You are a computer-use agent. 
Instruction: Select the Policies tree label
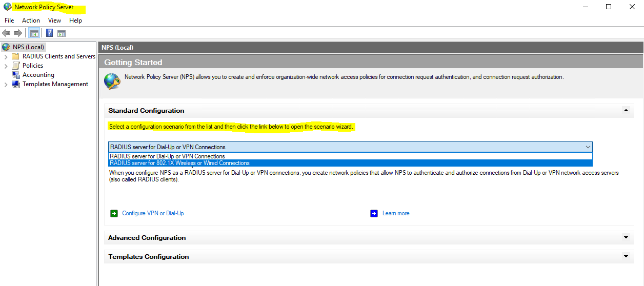(33, 66)
